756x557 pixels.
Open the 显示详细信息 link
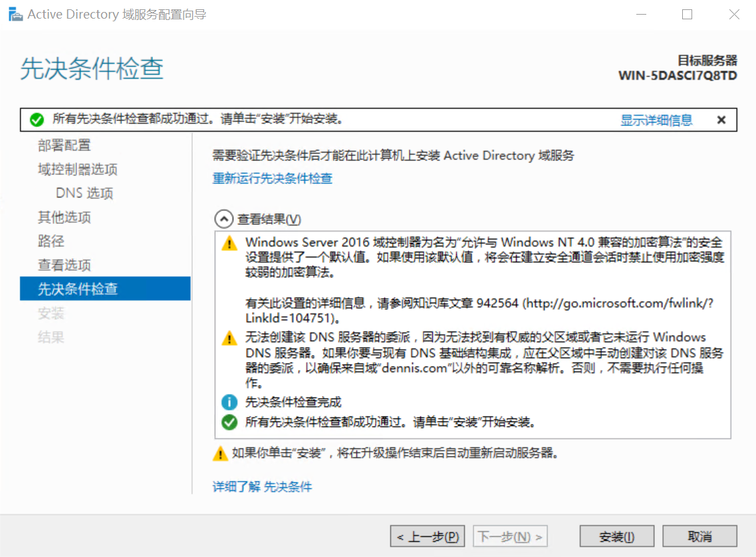[656, 120]
